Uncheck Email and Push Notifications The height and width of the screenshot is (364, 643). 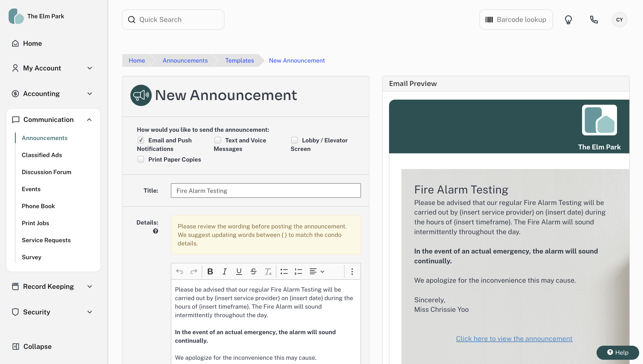[141, 140]
